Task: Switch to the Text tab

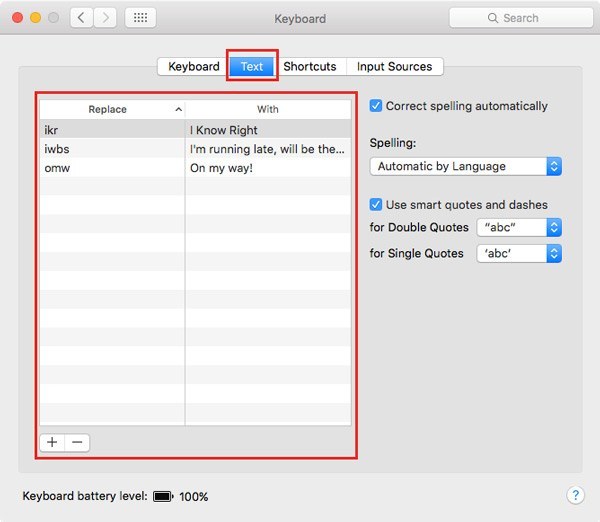Action: tap(252, 67)
